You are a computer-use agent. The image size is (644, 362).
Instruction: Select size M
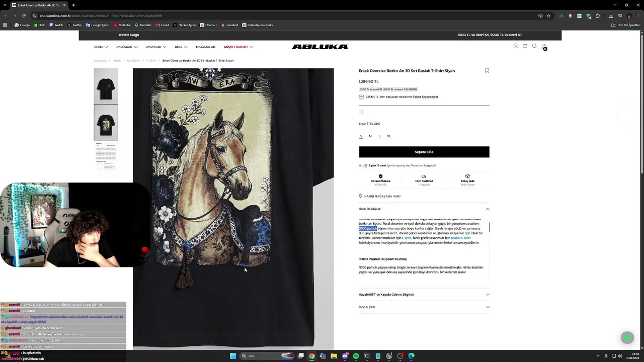[x=370, y=136]
